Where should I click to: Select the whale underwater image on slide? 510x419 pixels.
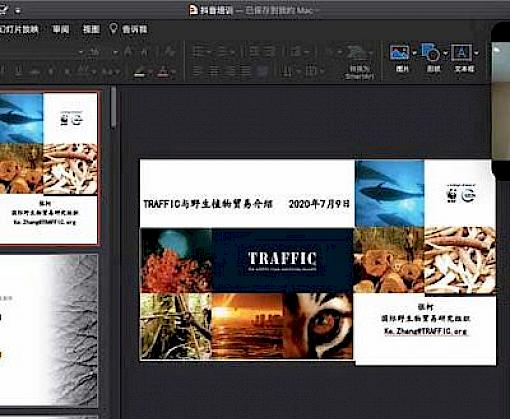[389, 194]
